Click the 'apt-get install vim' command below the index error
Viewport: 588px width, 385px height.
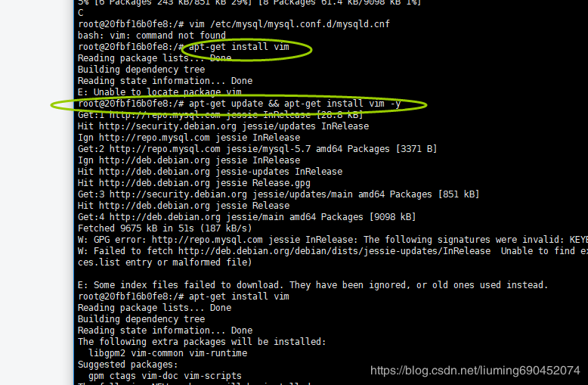(239, 297)
